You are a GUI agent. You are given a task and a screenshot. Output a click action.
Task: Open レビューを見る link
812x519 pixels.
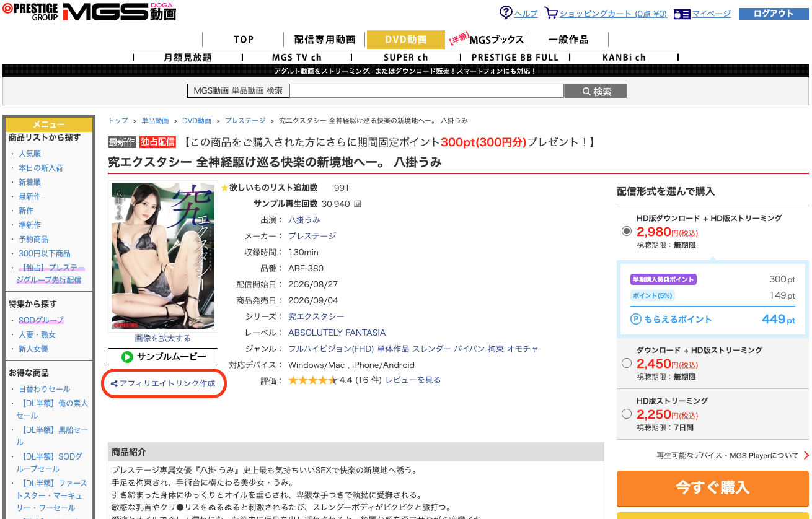[x=413, y=380]
